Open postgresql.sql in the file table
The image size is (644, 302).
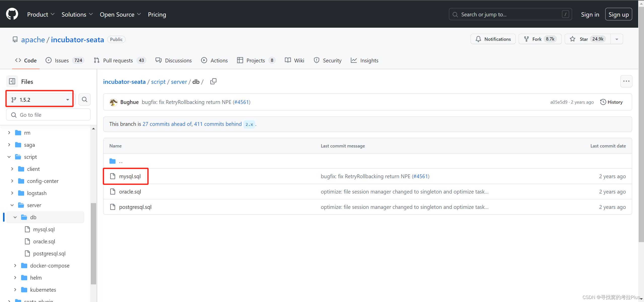135,207
